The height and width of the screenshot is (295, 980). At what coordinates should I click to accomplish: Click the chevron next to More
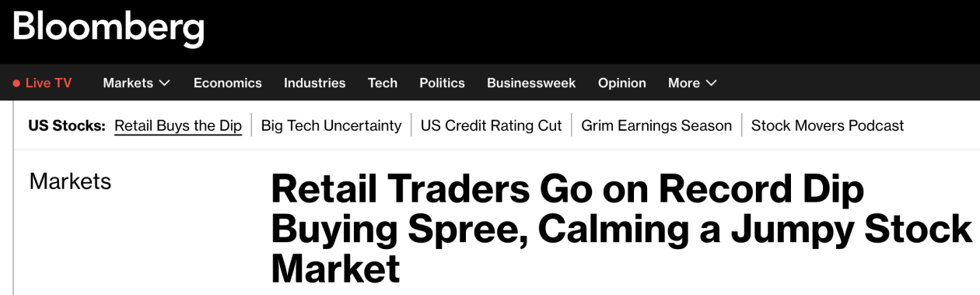coord(711,83)
